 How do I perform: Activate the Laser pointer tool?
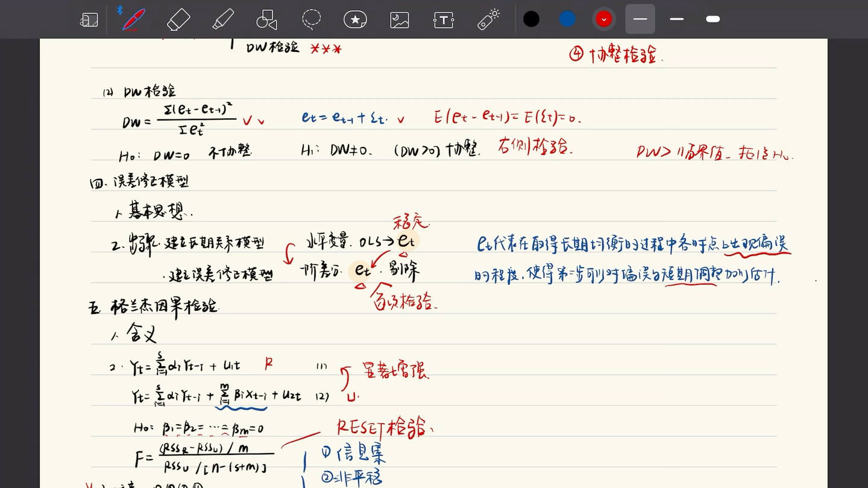pyautogui.click(x=487, y=19)
